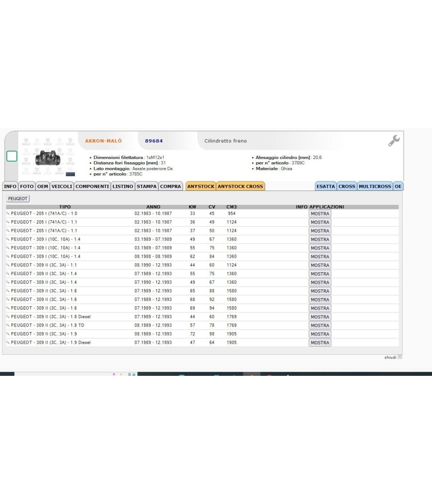Click MOSTRA for 309 I 1.4 84 CV
Screen dimensions: 432x504
(x=320, y=257)
